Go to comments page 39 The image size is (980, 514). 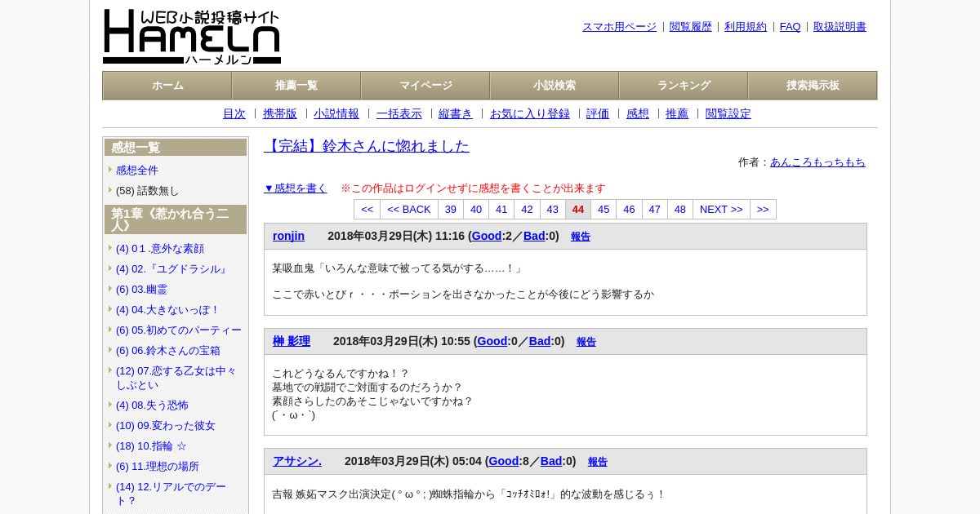pos(451,210)
